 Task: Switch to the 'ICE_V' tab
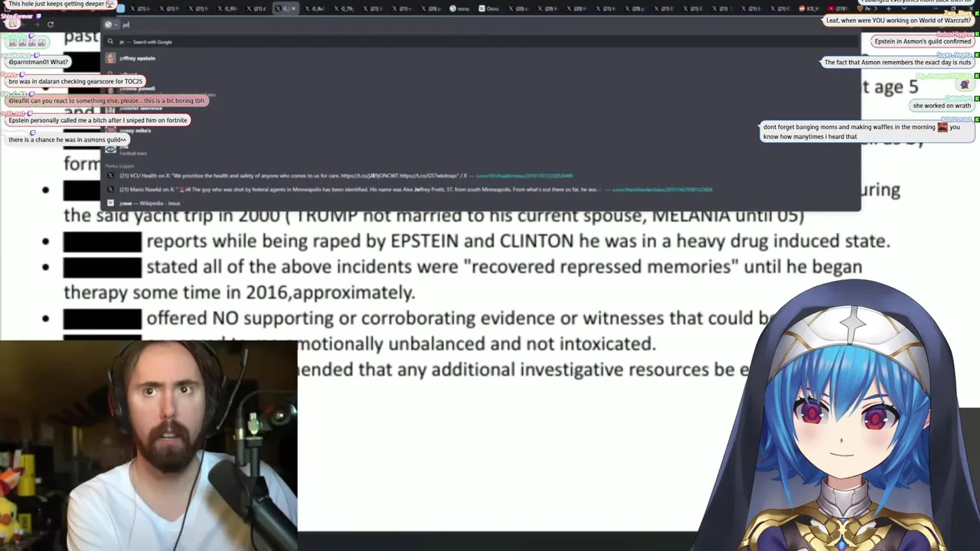(808, 8)
